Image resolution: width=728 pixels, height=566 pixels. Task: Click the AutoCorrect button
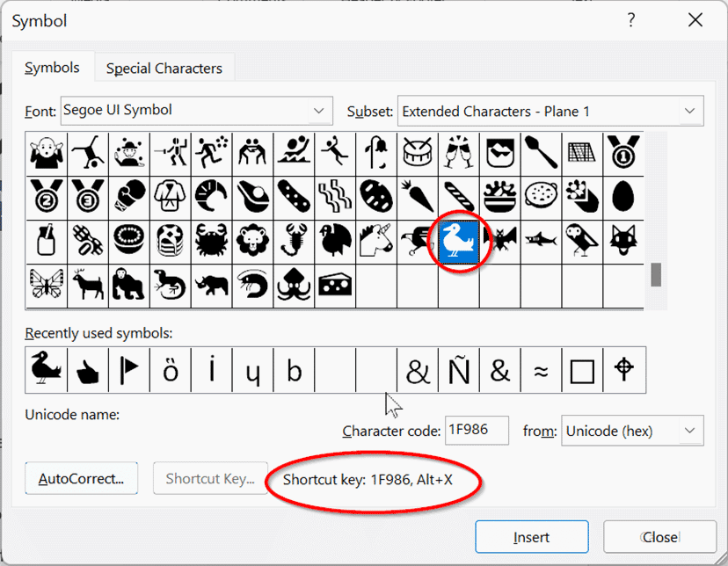click(81, 479)
